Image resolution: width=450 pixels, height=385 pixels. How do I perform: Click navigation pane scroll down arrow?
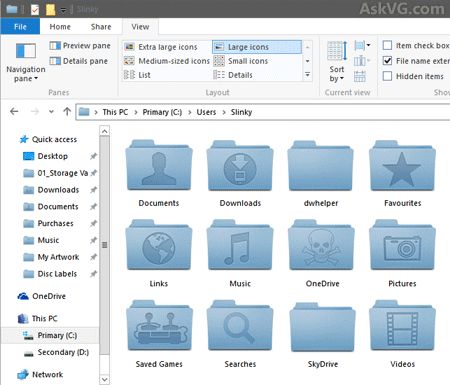(x=104, y=379)
